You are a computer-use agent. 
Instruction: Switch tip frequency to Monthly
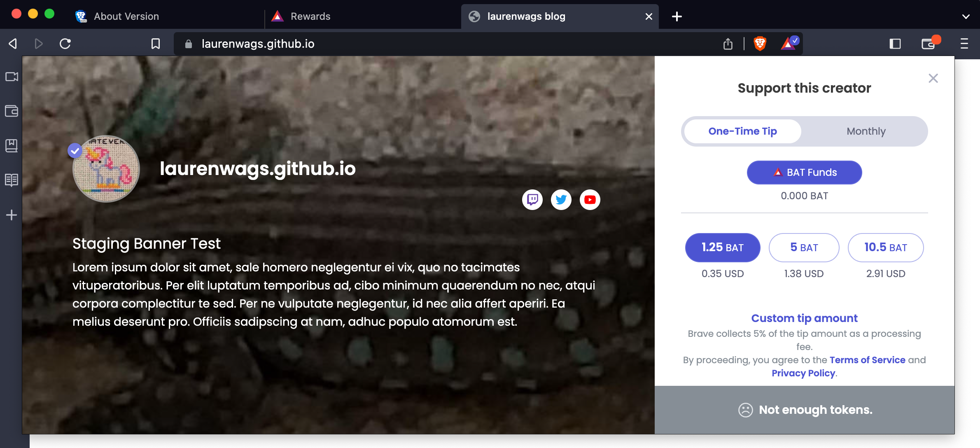click(x=866, y=131)
